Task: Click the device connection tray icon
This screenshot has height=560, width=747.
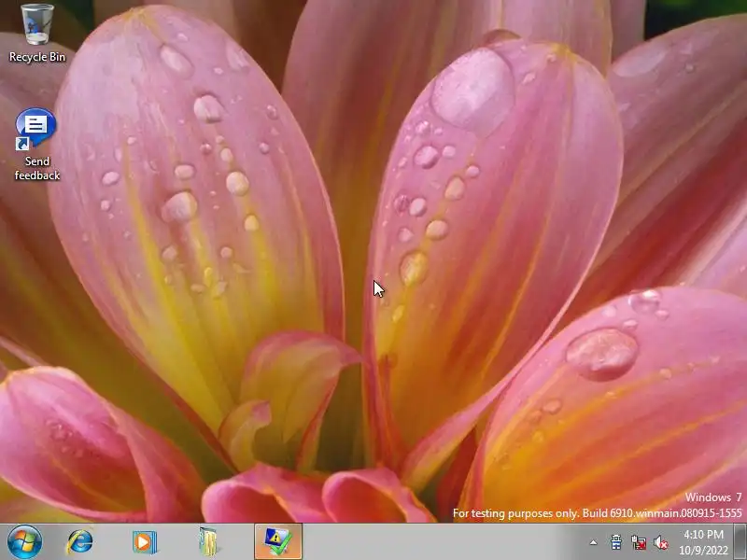Action: (616, 542)
